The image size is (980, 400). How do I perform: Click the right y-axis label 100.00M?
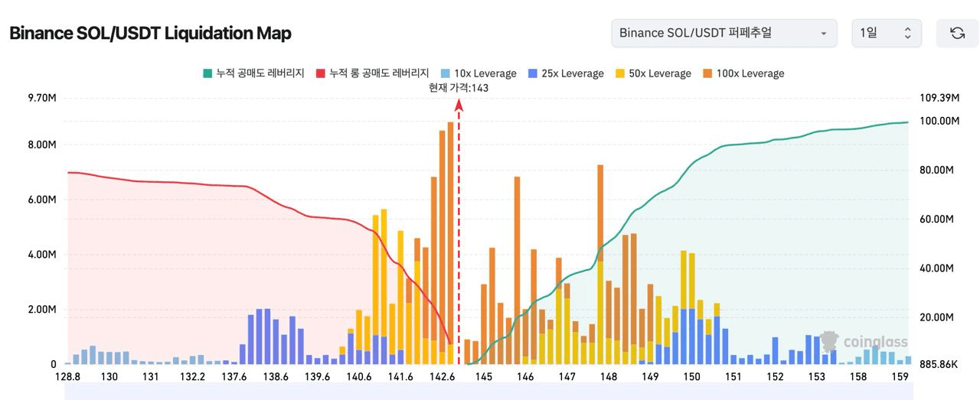[x=939, y=121]
